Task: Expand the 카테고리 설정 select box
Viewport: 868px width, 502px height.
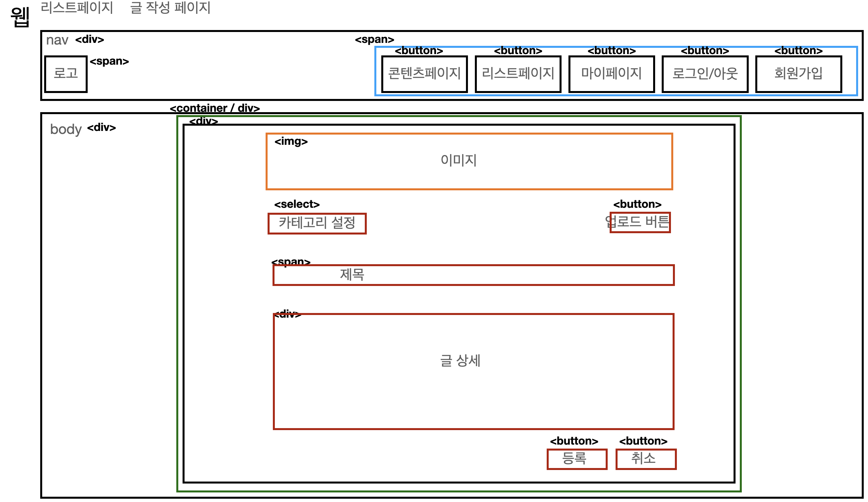Action: click(x=317, y=223)
